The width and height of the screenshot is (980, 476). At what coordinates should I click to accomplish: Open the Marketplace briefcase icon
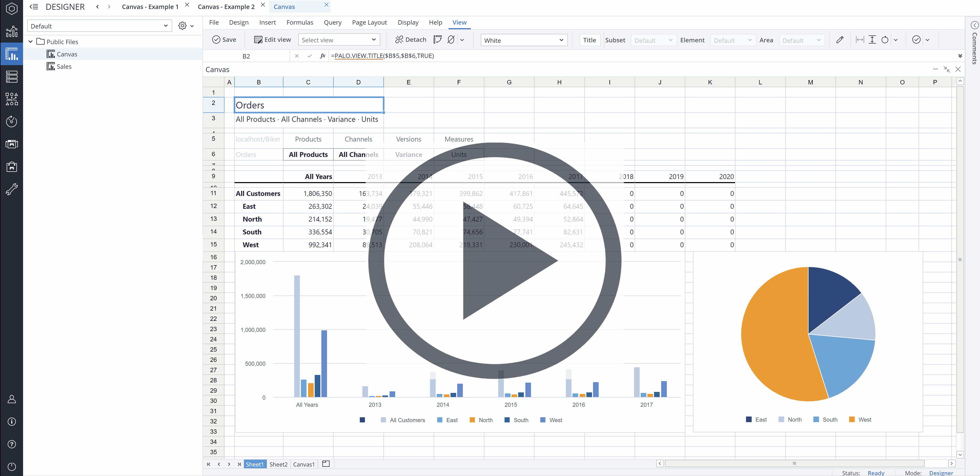point(12,167)
